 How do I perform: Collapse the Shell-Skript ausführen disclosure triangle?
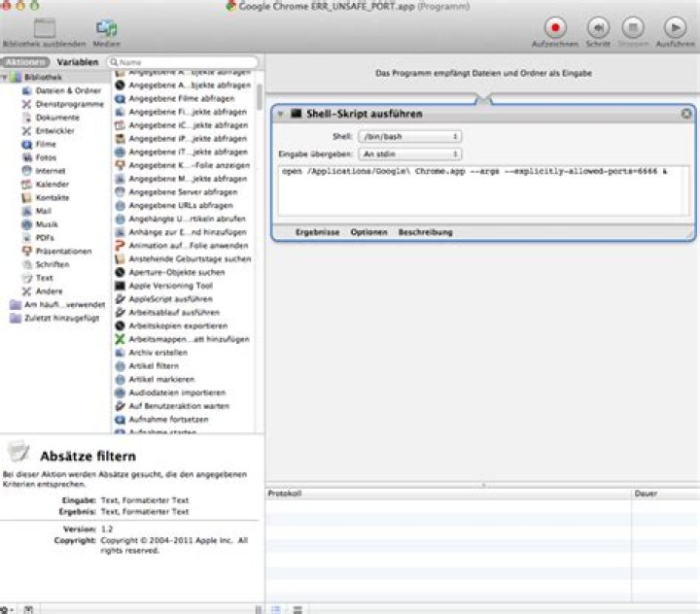click(x=280, y=115)
